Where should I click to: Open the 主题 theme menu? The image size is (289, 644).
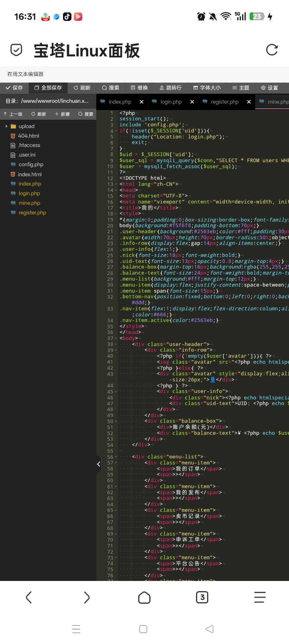[241, 88]
